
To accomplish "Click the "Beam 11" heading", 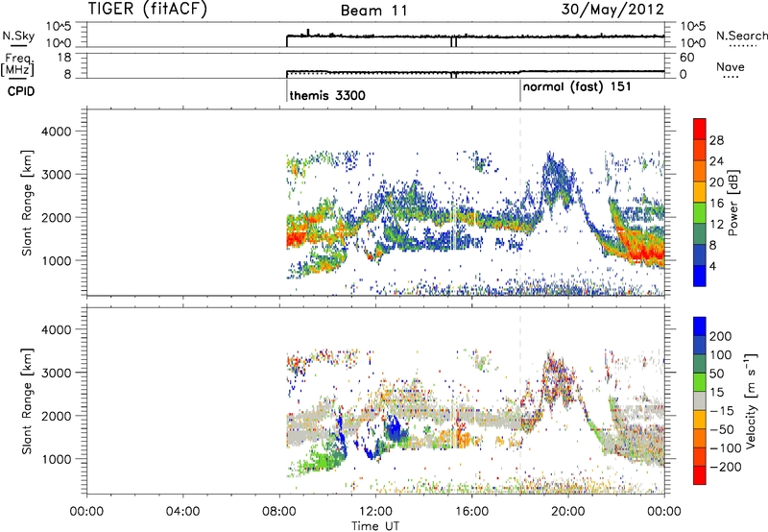I will (x=374, y=11).
